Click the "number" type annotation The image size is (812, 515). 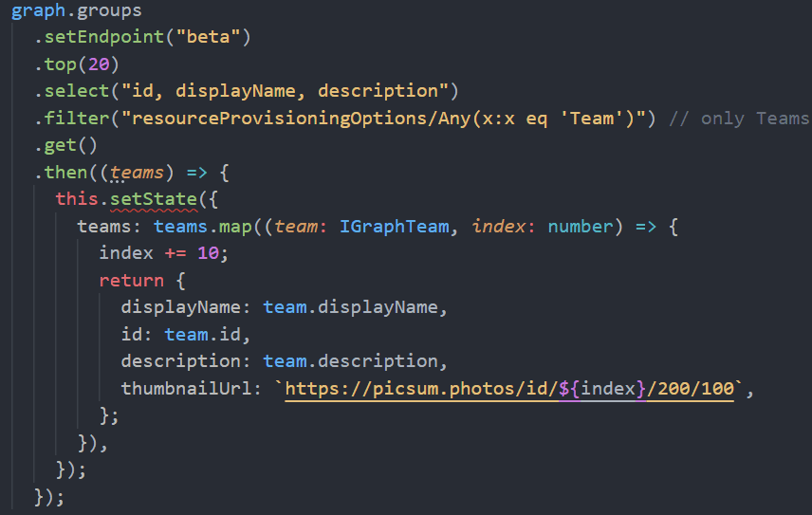click(580, 227)
